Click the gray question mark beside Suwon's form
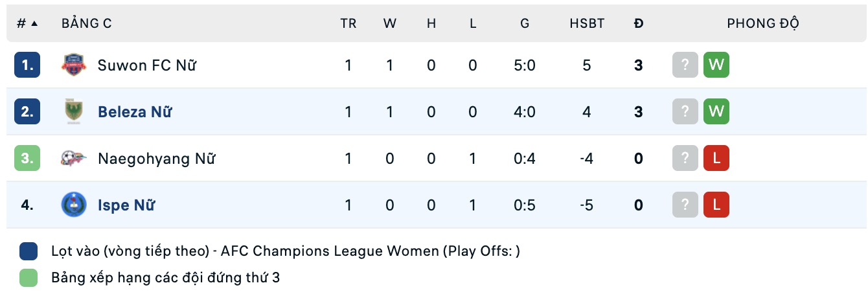868x294 pixels. (685, 65)
